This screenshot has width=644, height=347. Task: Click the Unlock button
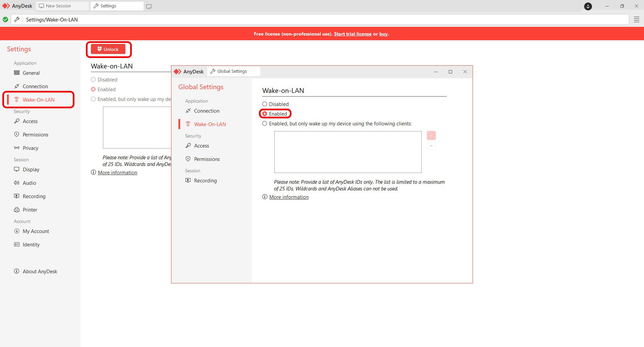point(108,49)
